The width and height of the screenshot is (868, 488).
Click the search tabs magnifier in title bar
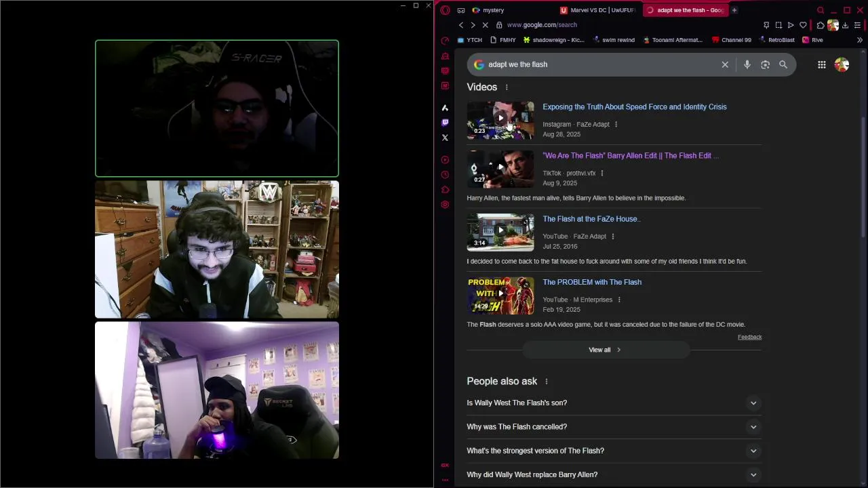click(x=821, y=10)
